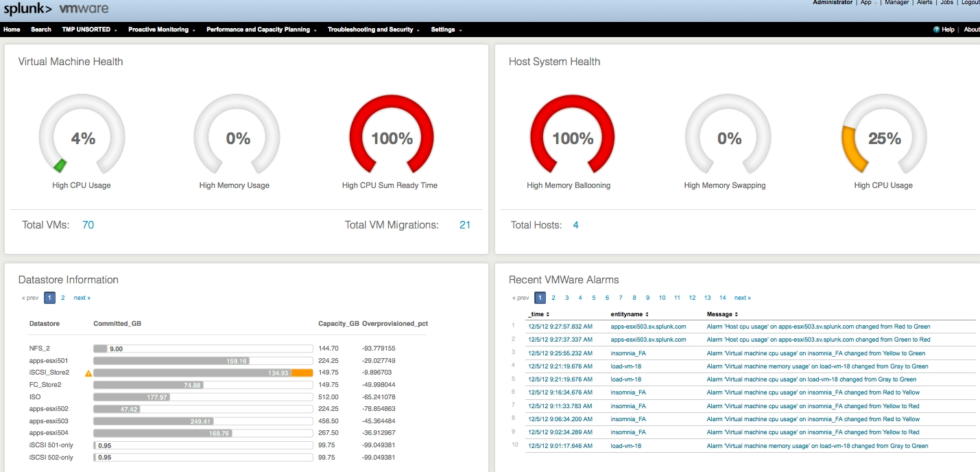Screen dimensions: 980x472
Task: Click the VMware logo in header
Action: (83, 10)
